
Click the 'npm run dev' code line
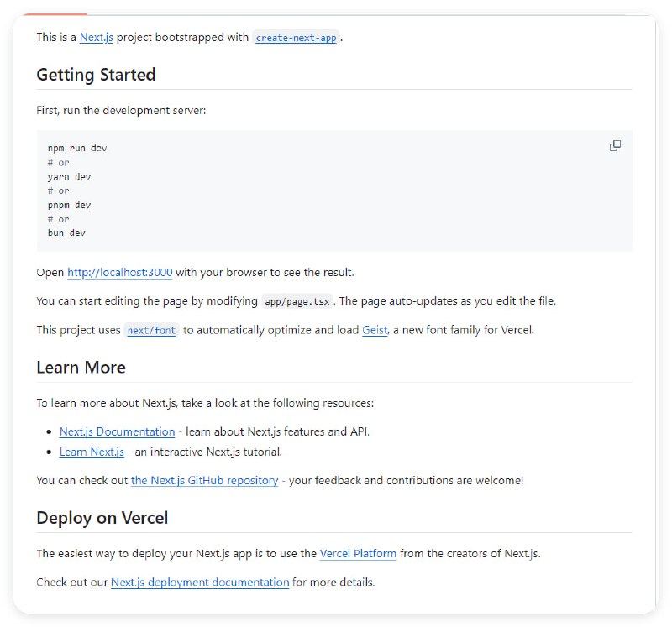click(x=77, y=149)
